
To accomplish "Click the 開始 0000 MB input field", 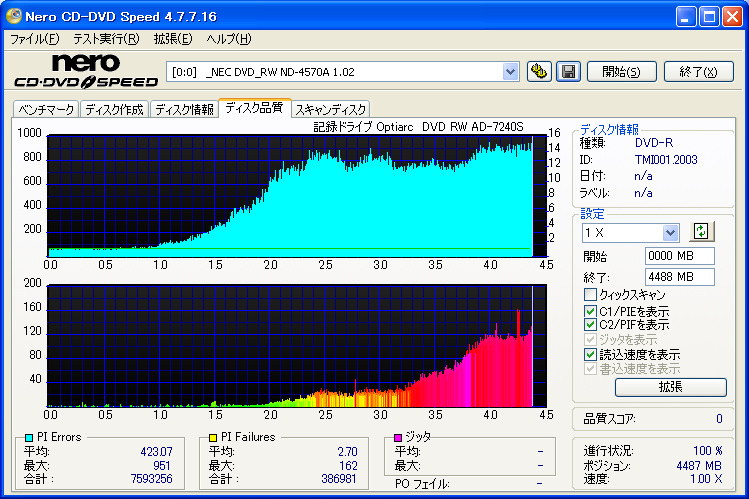I will coord(680,255).
